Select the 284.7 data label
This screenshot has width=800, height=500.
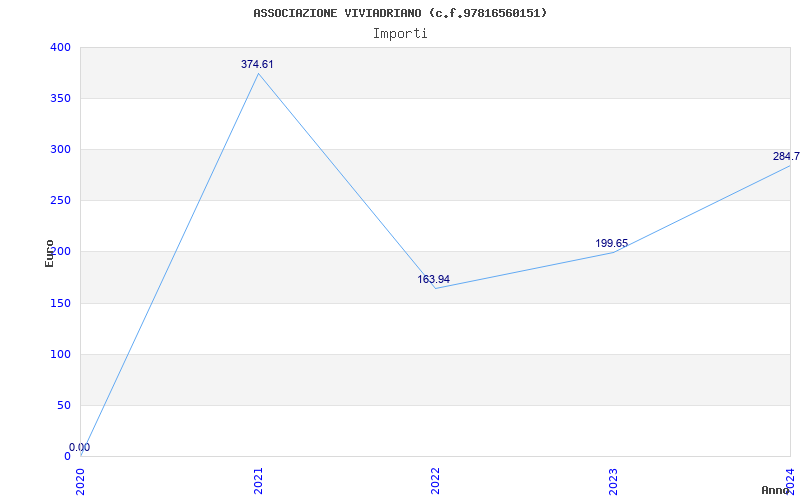786,156
